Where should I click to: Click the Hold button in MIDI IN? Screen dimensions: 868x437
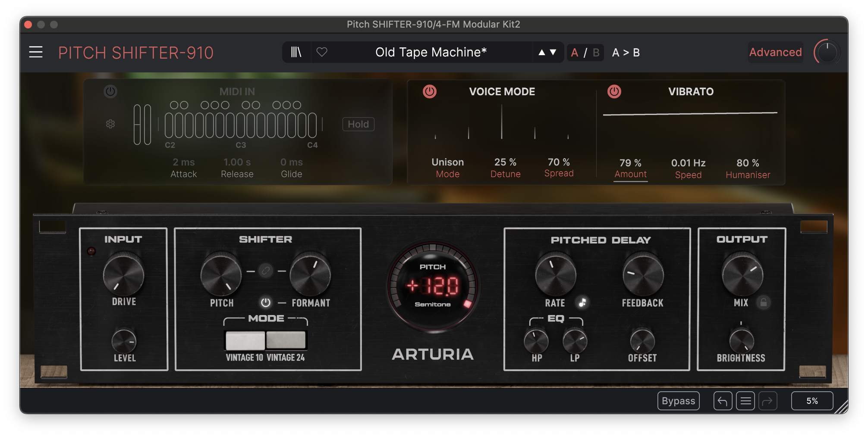tap(359, 124)
